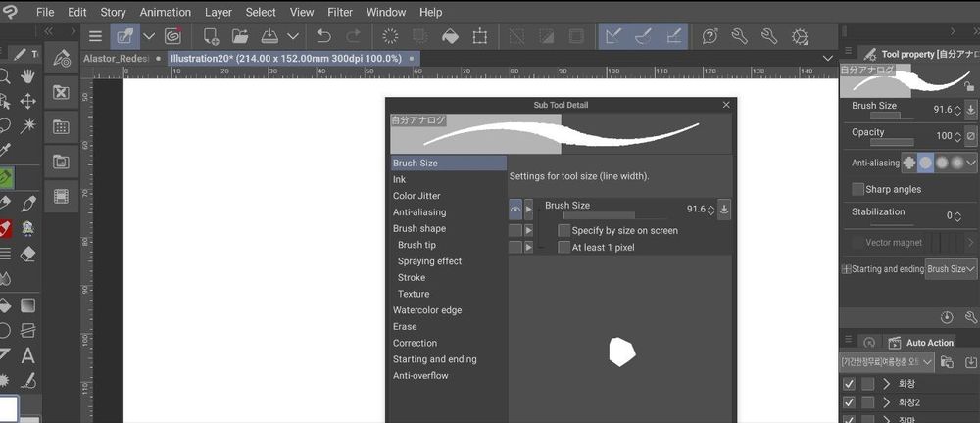This screenshot has width=980, height=423.
Task: Select the Ink category in Sub Tool Detail
Action: coord(448,179)
